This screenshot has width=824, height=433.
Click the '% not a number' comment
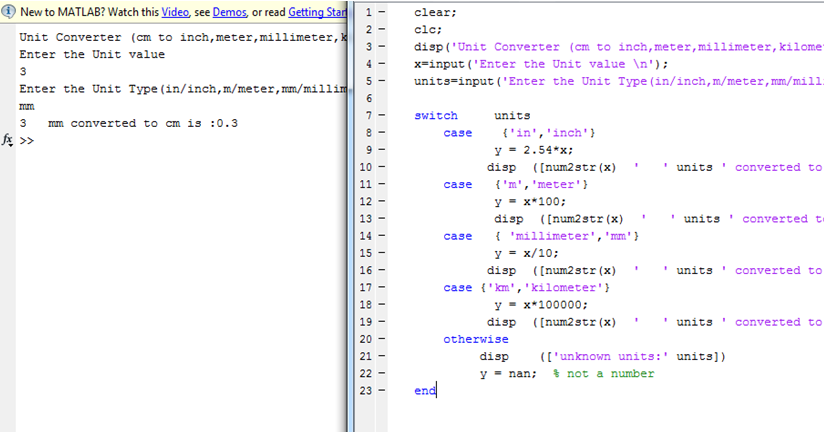[603, 374]
